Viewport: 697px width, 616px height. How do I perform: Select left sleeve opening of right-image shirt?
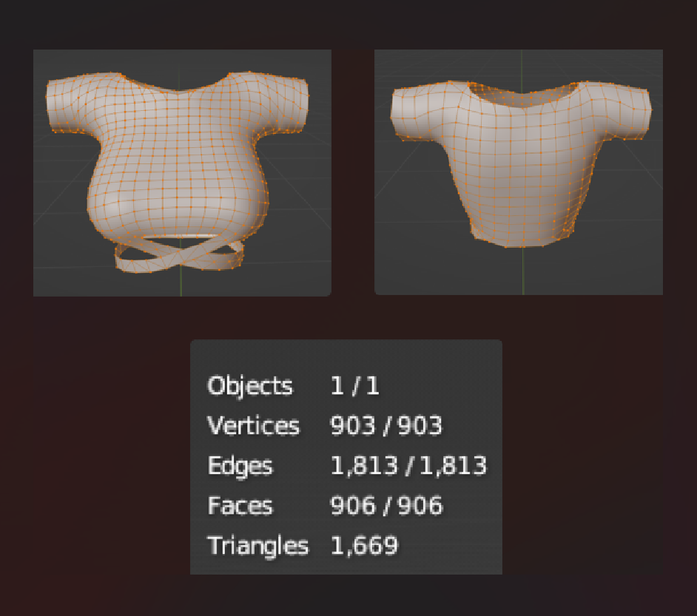(397, 113)
